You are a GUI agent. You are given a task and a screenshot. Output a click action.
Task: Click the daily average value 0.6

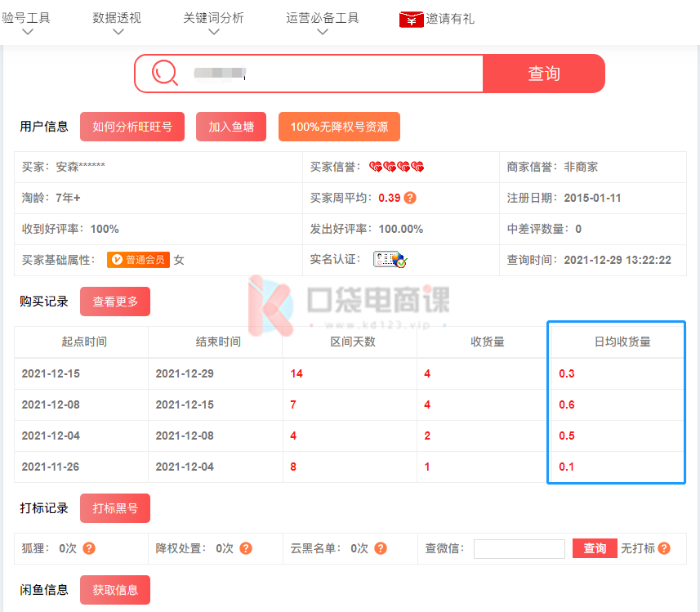pyautogui.click(x=567, y=404)
